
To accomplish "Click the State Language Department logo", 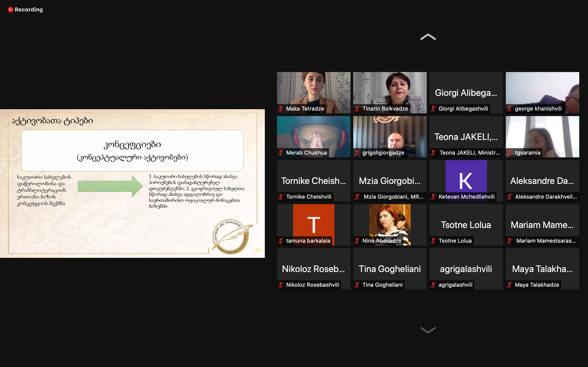I will (x=231, y=237).
